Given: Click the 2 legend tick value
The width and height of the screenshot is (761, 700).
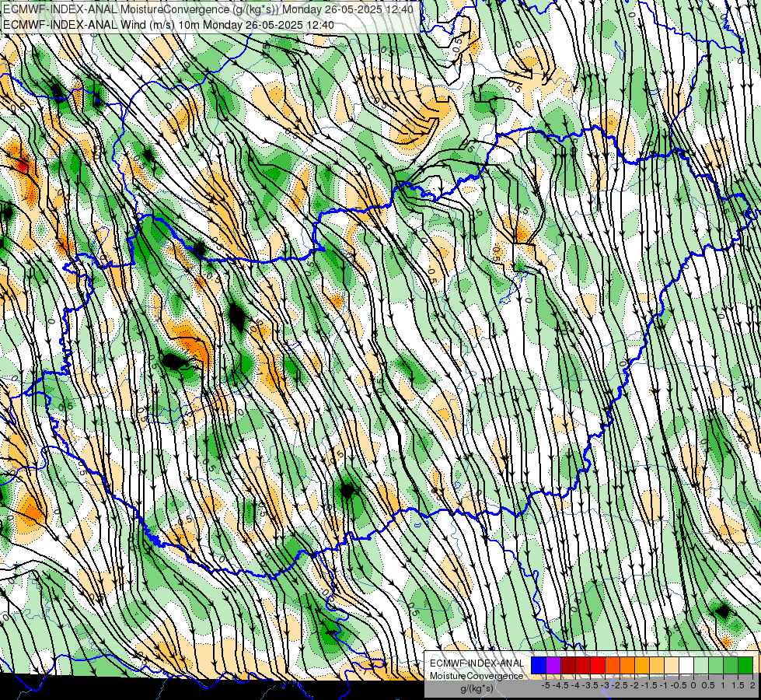Looking at the screenshot, I should pos(752,685).
